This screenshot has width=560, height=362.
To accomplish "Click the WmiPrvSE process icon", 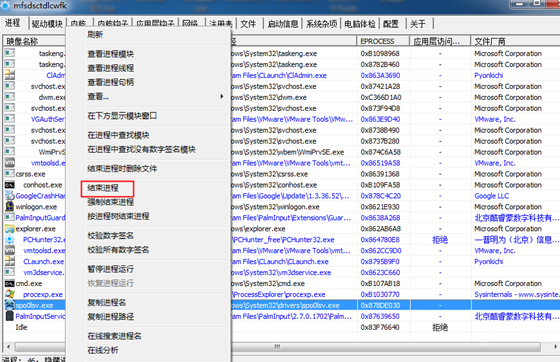I will [10, 151].
